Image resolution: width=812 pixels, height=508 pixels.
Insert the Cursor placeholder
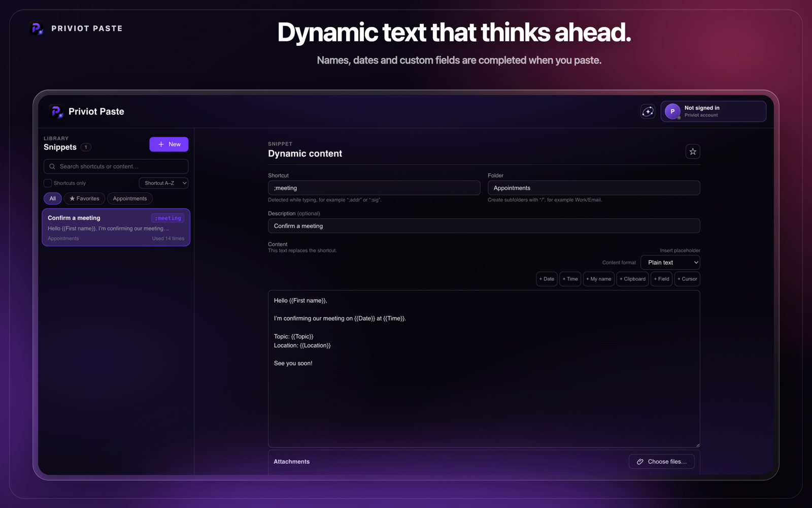[x=687, y=279]
